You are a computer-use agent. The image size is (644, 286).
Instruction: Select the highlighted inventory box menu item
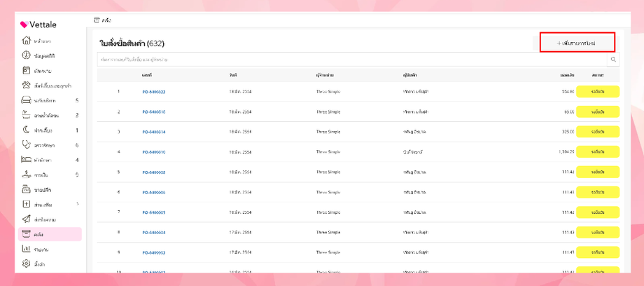point(49,234)
